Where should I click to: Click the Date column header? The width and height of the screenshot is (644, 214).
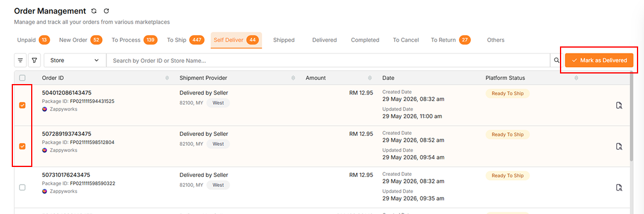(x=388, y=78)
